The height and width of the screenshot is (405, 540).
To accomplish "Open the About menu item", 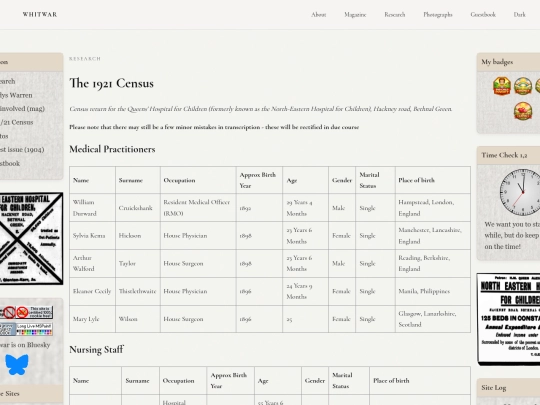I will click(x=319, y=14).
